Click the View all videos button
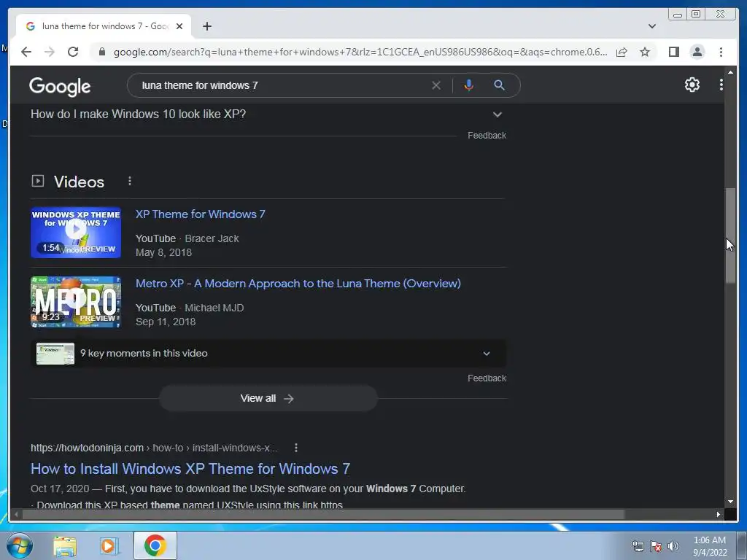This screenshot has width=747, height=560. [x=268, y=399]
